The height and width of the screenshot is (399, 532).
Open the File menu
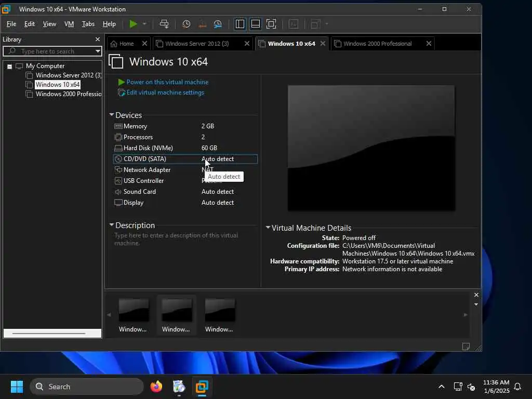pos(11,24)
